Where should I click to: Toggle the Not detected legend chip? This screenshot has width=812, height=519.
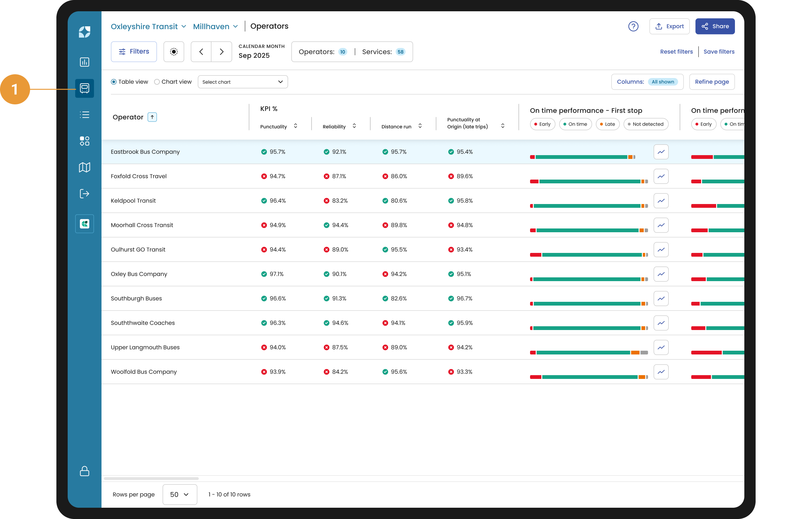[x=645, y=124]
